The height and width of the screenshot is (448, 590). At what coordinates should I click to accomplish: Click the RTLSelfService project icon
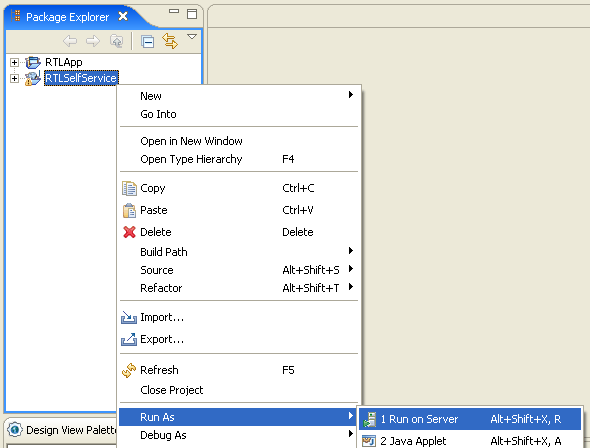coord(33,78)
